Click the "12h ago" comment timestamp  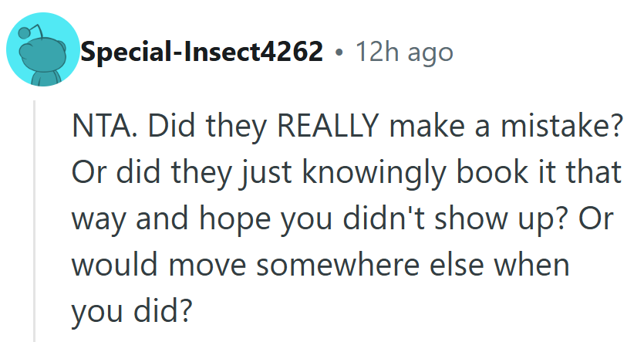[x=404, y=52]
